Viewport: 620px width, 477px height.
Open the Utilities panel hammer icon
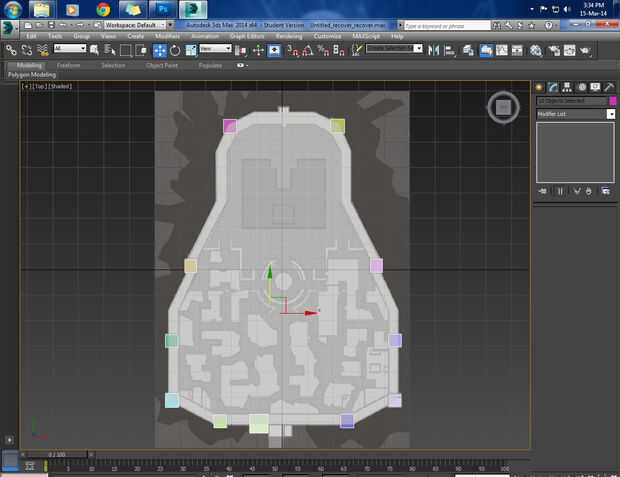(608, 87)
